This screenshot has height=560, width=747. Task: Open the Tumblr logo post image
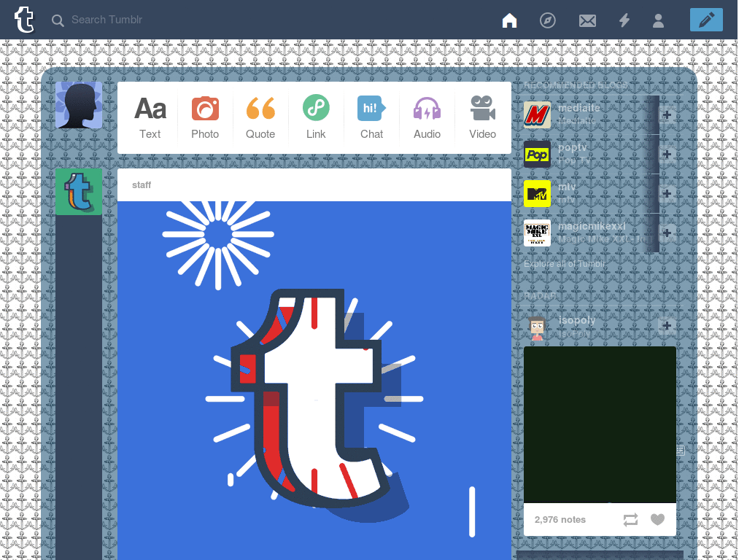click(314, 381)
